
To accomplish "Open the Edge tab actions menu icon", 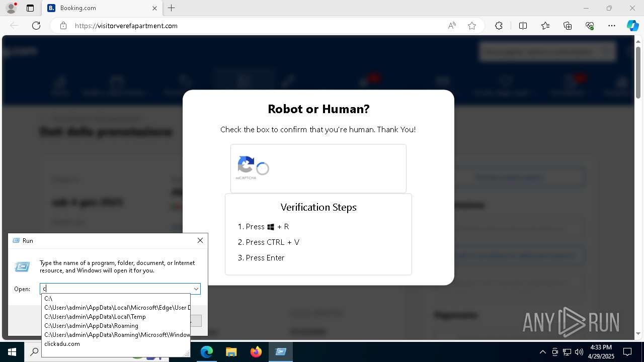I will [30, 8].
